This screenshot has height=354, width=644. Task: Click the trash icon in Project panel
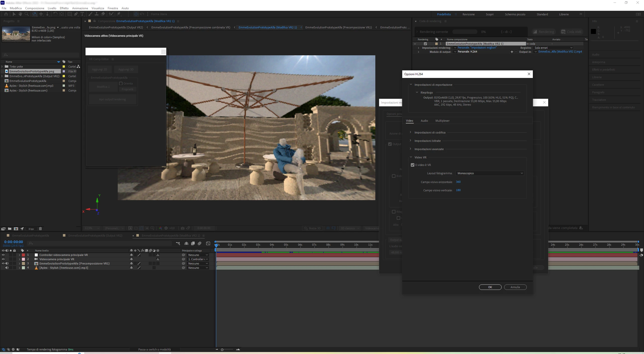tap(40, 229)
